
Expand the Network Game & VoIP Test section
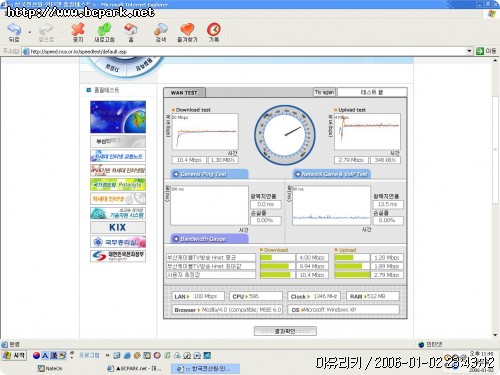tap(332, 174)
